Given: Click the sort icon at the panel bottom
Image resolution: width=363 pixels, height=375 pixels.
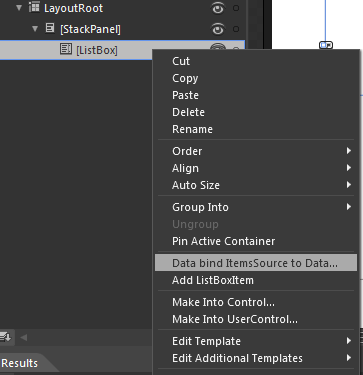Looking at the screenshot, I should coord(5,337).
